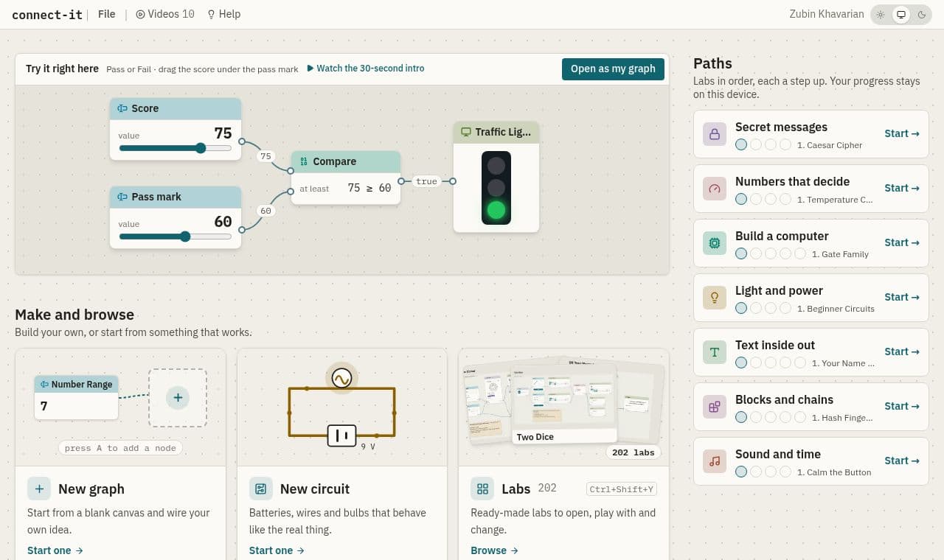Click the lock icon for Secret messages
The image size is (944, 560).
point(715,134)
